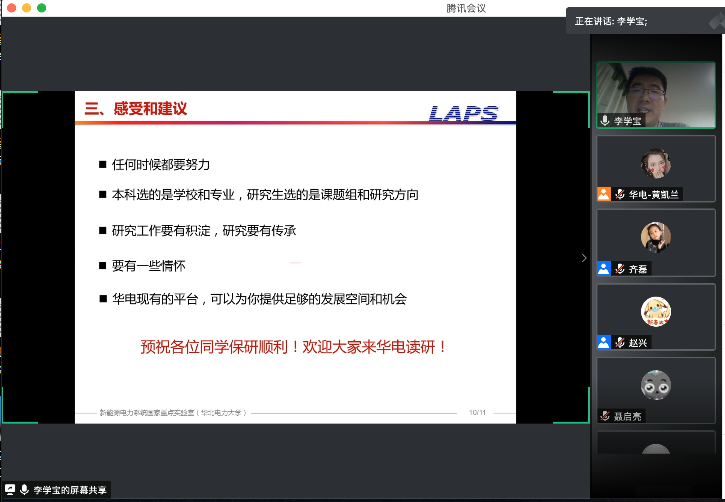The height and width of the screenshot is (502, 725).
Task: Click microphone icon in screen-sharing label
Action: pyautogui.click(x=24, y=490)
